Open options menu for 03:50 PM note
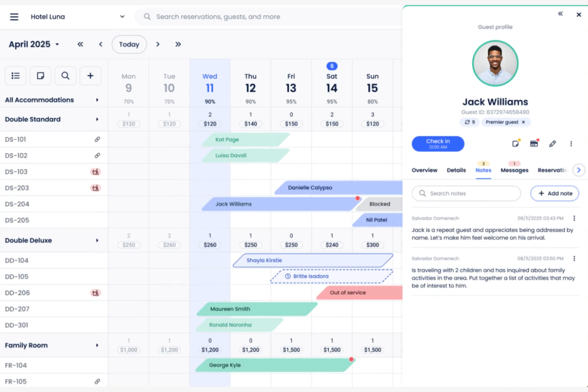The width and height of the screenshot is (588, 392). 574,259
